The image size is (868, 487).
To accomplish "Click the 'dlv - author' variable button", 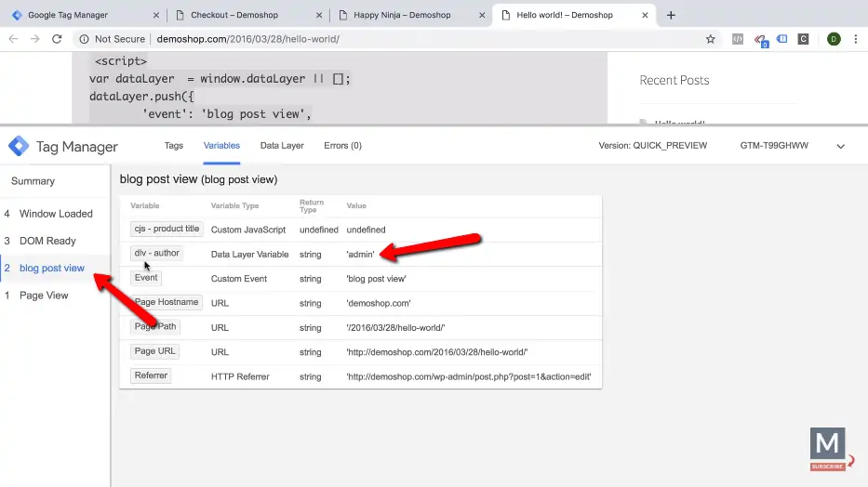I will pyautogui.click(x=156, y=253).
